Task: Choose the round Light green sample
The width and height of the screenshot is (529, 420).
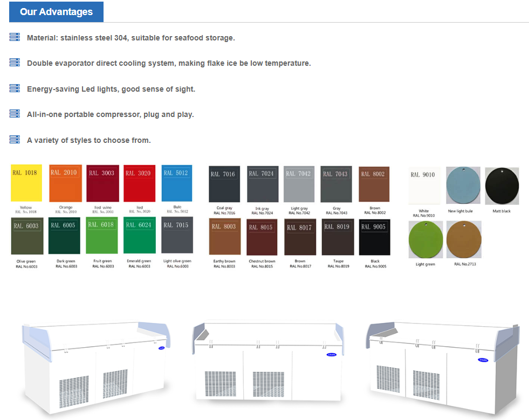Action: point(425,239)
